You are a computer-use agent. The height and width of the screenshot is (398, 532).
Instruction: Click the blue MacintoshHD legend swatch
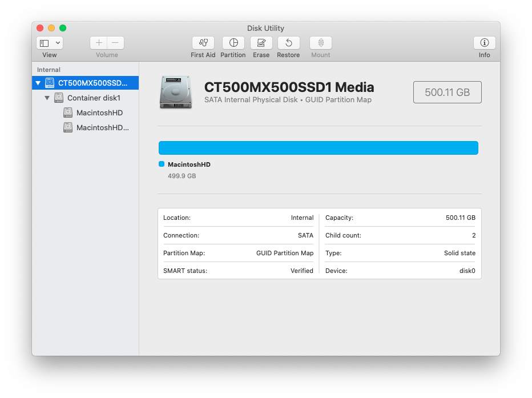tap(162, 164)
